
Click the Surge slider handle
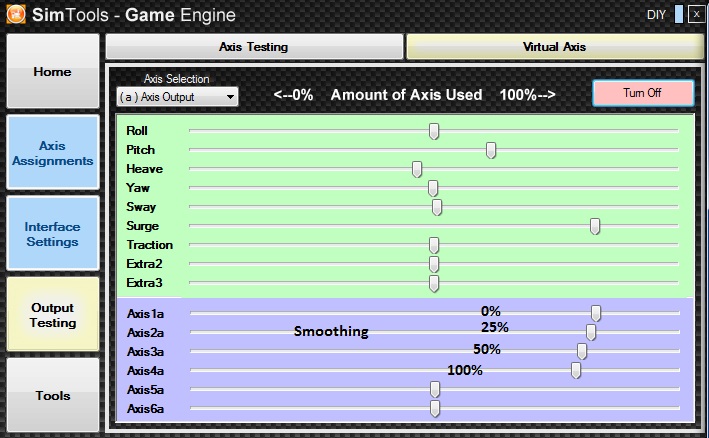(x=595, y=226)
